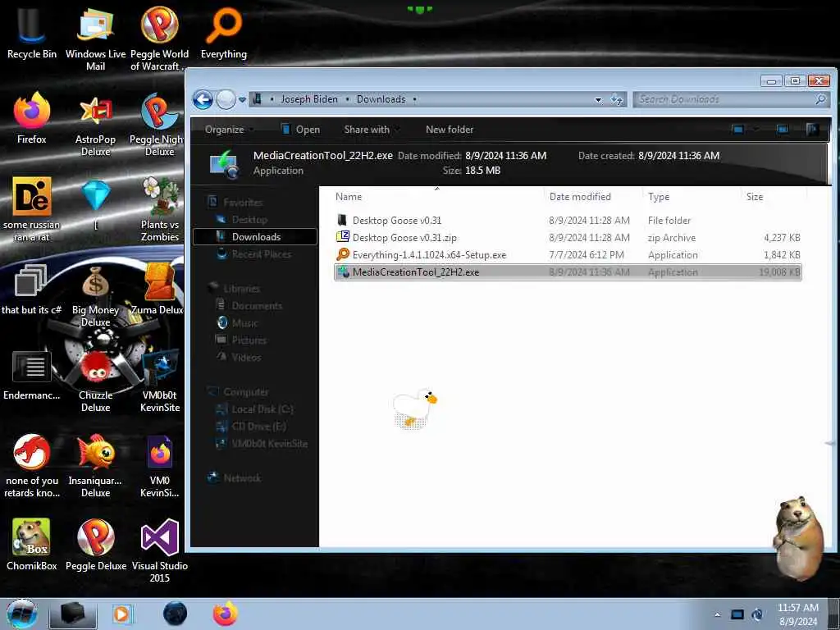Sort files by Date modified column

click(x=593, y=197)
